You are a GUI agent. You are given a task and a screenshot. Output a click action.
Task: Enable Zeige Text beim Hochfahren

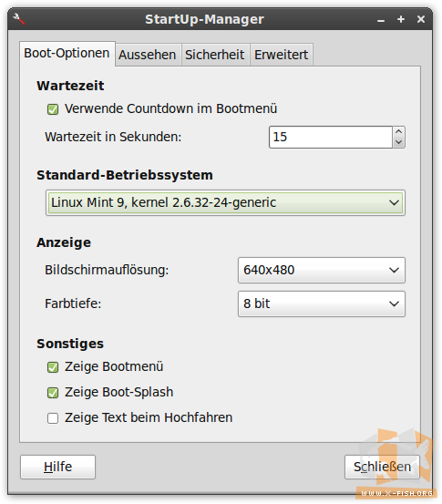(x=53, y=418)
